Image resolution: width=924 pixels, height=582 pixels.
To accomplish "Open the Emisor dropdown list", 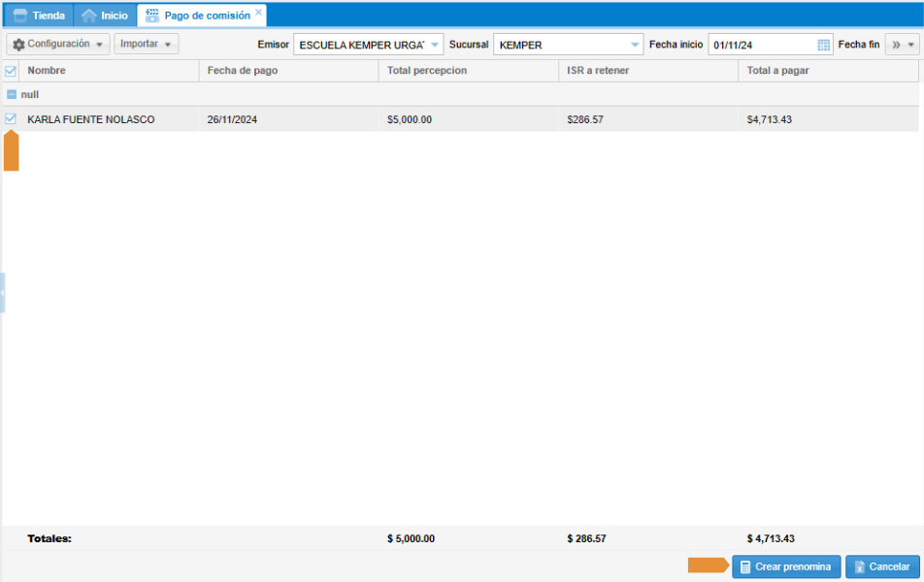I will (x=434, y=45).
